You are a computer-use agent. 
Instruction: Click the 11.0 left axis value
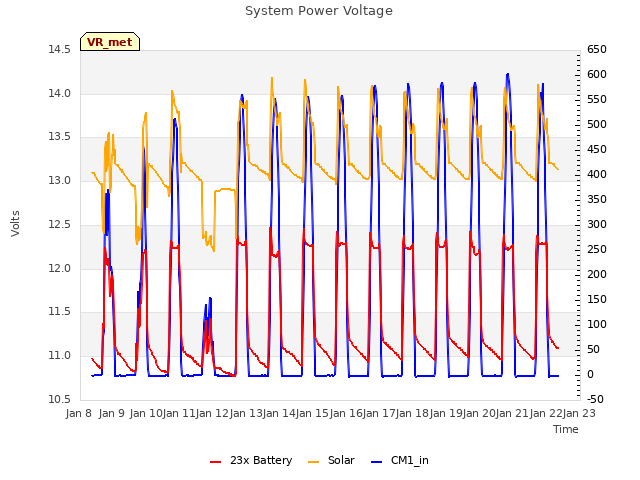coord(60,356)
